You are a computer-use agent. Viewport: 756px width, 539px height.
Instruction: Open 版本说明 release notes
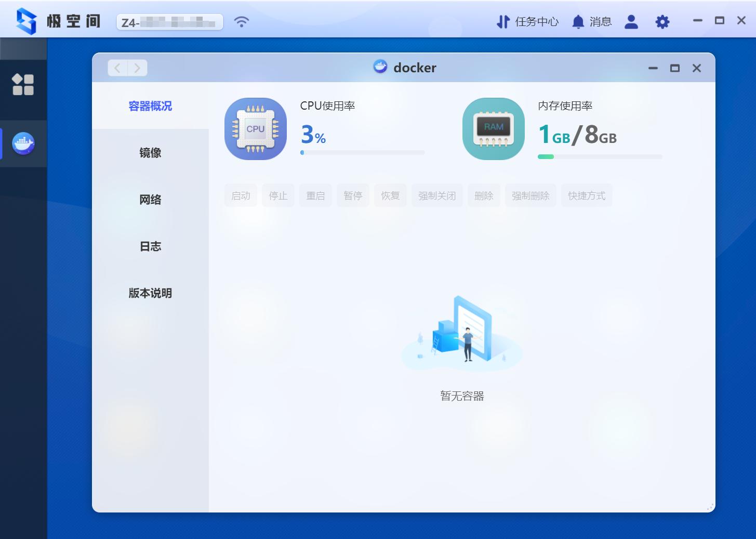[x=150, y=293]
